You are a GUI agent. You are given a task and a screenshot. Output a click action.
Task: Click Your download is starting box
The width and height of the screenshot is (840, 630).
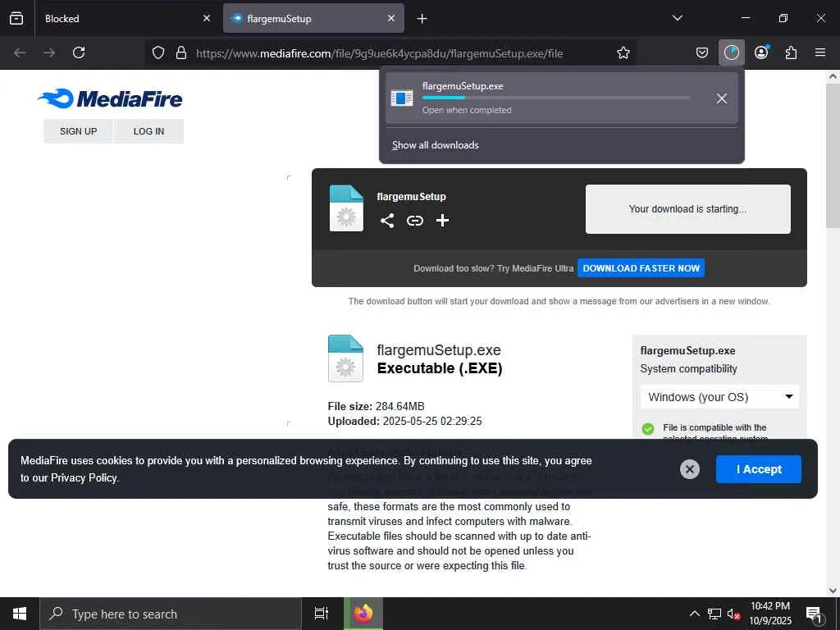point(688,209)
